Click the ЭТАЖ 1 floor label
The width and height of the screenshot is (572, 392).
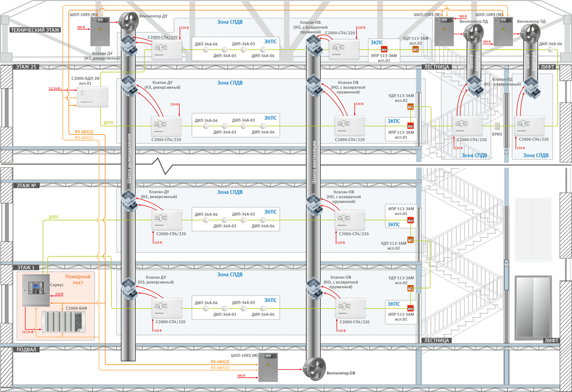coord(26,268)
